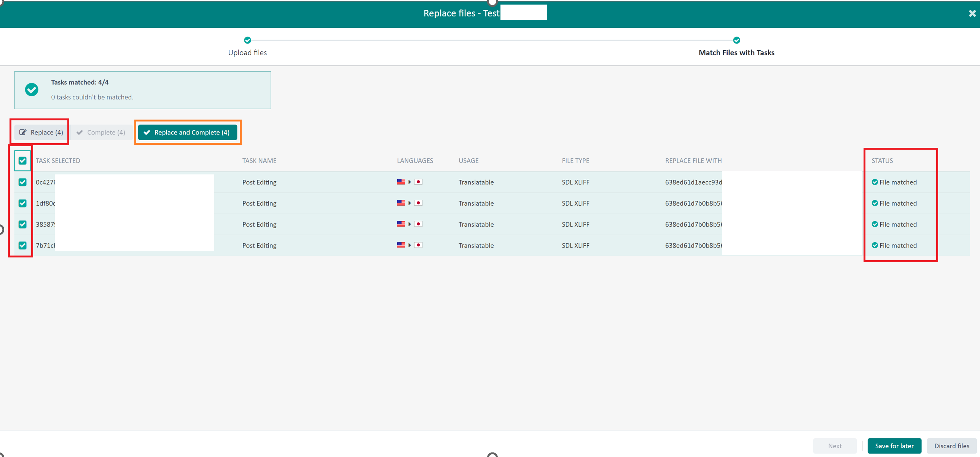Click the TASK SELECTED column header
980x457 pixels.
pyautogui.click(x=58, y=161)
